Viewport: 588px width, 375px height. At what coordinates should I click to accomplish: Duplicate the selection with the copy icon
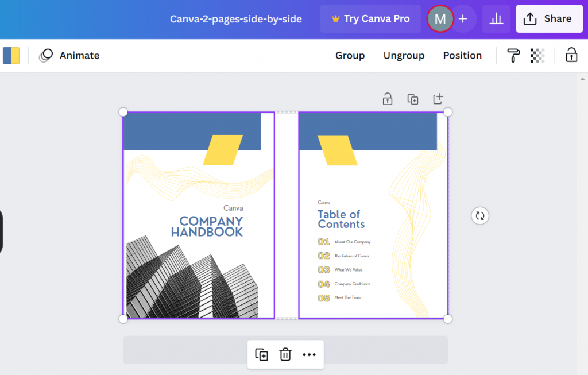point(413,99)
